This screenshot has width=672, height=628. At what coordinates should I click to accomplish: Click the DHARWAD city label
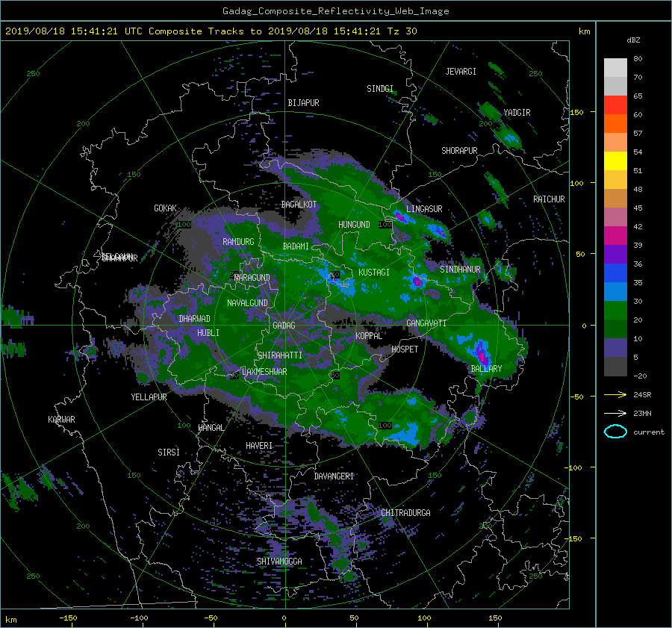[x=194, y=319]
